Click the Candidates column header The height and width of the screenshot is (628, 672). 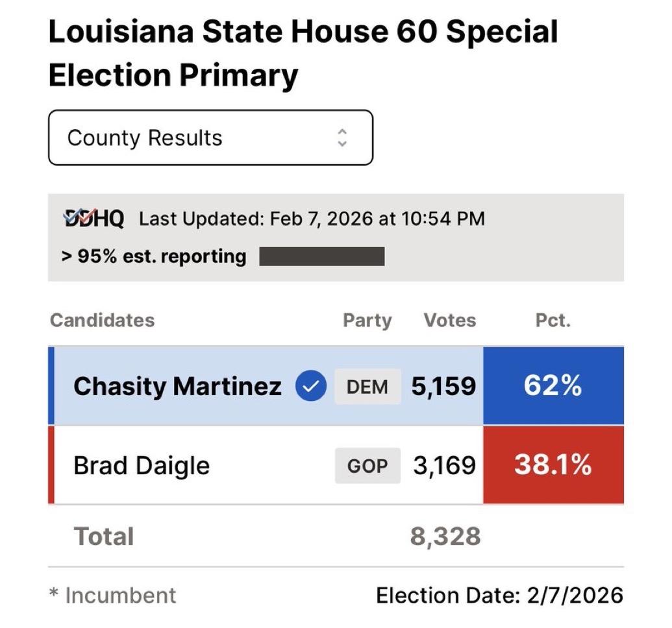[x=103, y=320]
